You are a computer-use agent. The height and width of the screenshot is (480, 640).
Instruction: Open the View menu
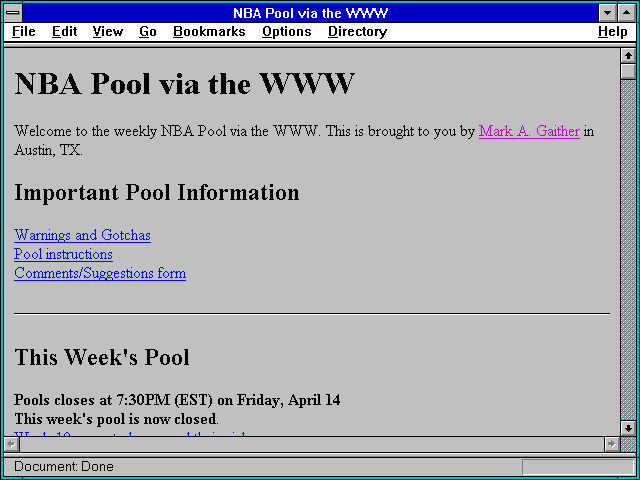click(x=107, y=32)
